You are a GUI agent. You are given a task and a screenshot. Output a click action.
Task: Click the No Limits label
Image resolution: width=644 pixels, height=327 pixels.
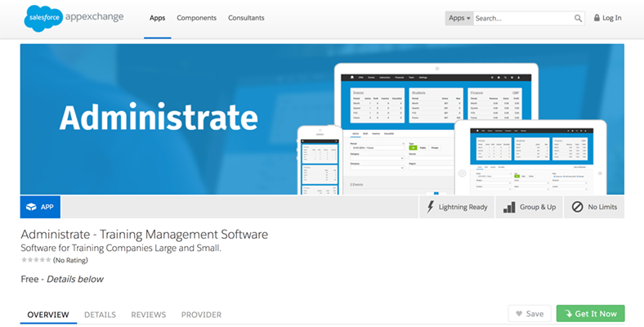602,207
